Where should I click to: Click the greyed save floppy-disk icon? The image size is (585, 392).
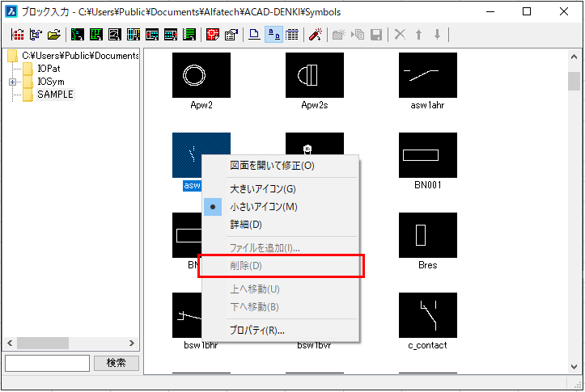click(x=376, y=35)
